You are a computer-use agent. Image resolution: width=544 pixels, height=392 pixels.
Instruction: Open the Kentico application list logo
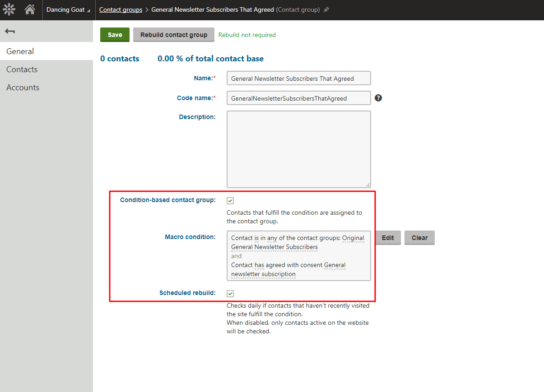coord(9,9)
